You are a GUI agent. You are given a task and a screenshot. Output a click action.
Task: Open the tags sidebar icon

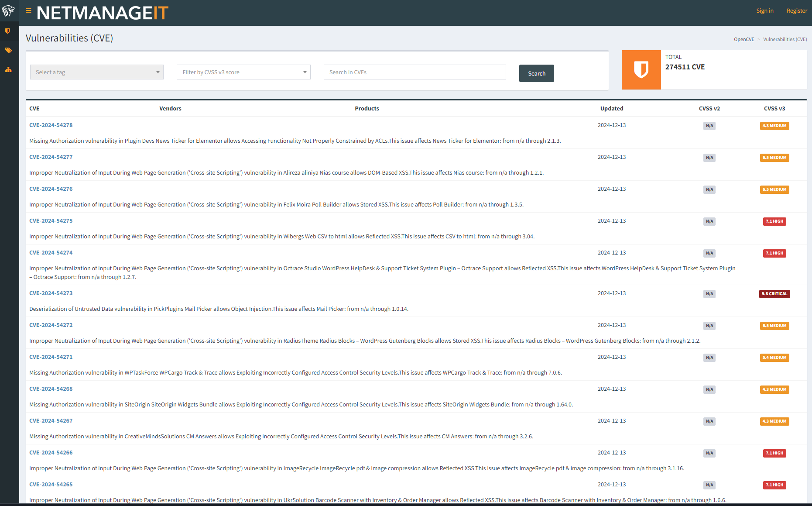(x=8, y=50)
